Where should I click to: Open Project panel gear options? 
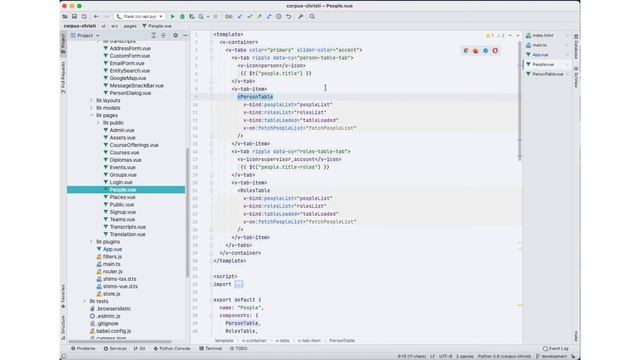tap(176, 36)
